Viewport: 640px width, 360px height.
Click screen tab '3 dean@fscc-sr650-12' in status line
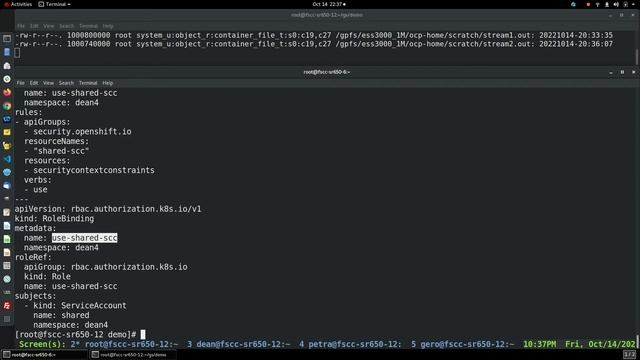coord(239,344)
